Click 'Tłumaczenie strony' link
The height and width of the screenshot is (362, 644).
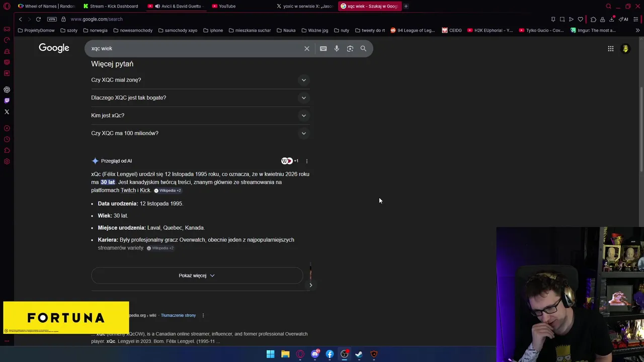178,315
